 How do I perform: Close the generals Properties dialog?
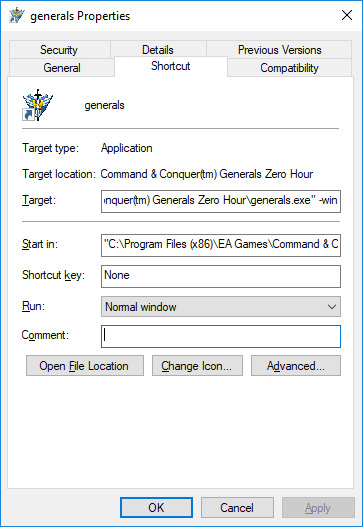coord(347,15)
